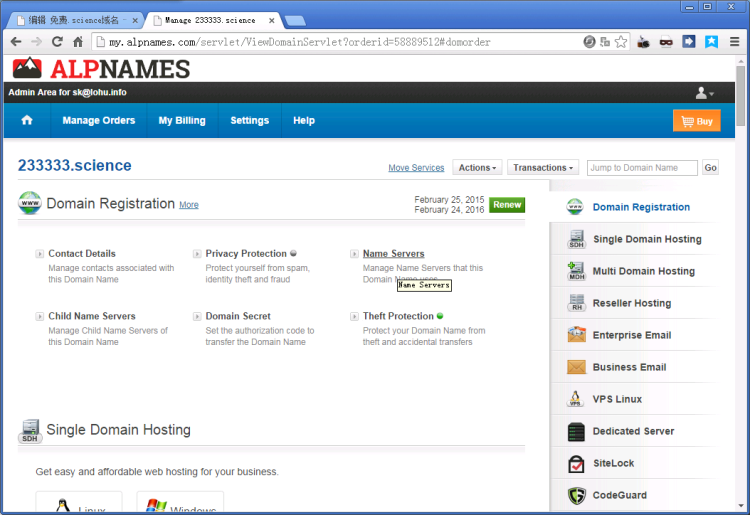Viewport: 750px width, 515px height.
Task: Open Child Name Servers link
Action: pos(92,316)
